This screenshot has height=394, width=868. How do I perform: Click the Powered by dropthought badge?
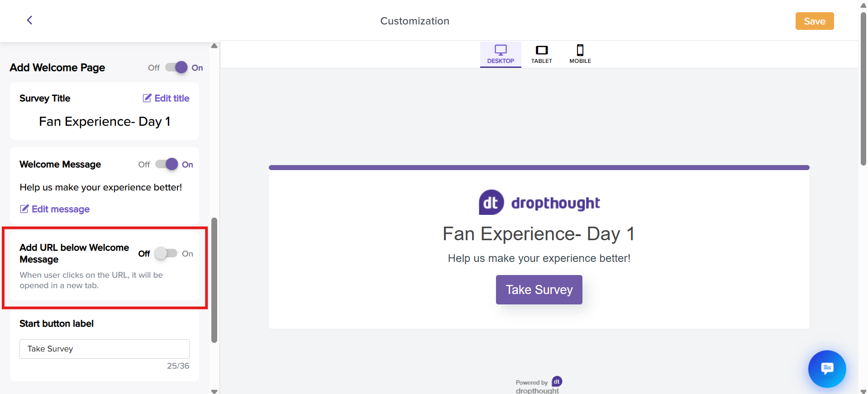tap(538, 385)
